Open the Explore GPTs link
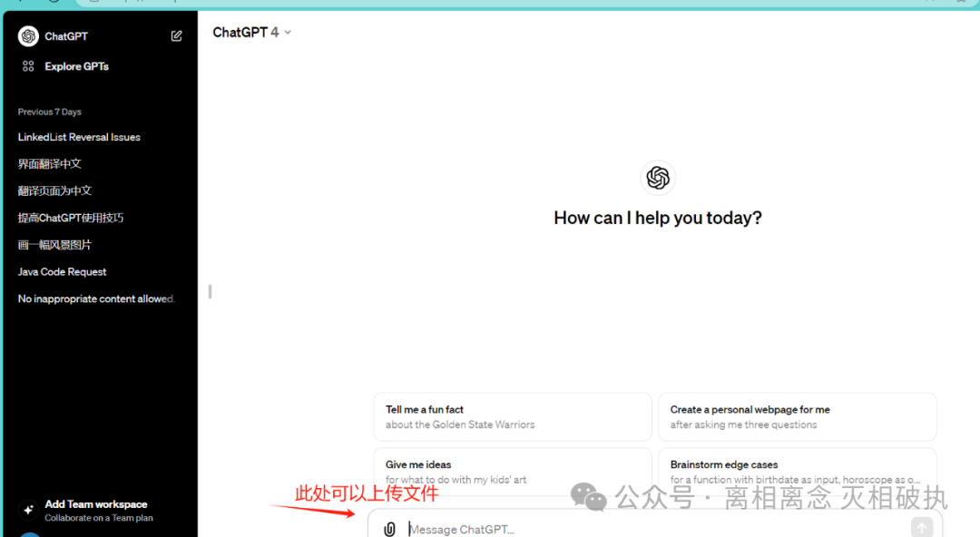This screenshot has width=980, height=537. pos(77,66)
